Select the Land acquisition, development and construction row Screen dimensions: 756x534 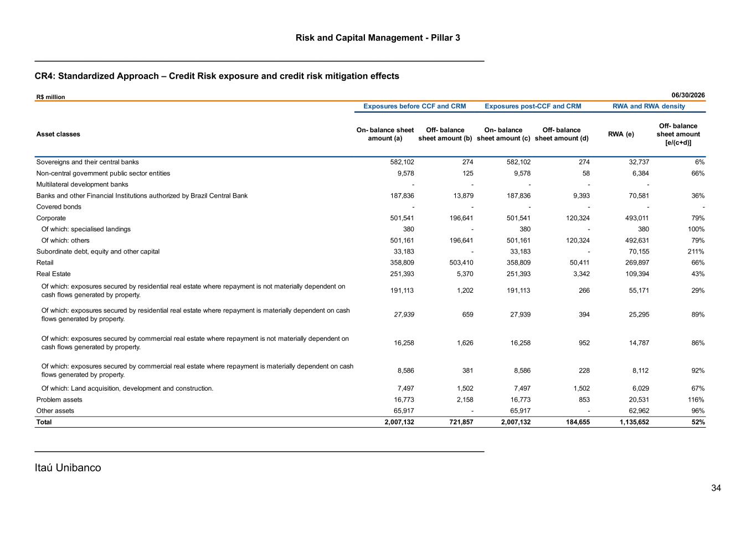370,388
